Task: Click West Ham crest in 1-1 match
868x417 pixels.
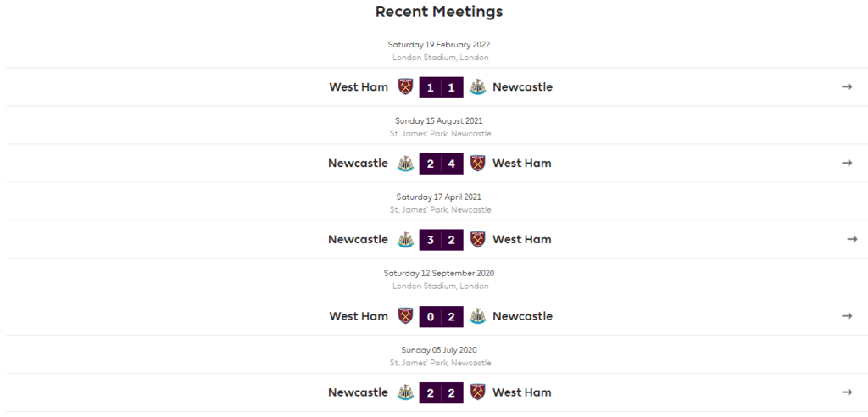Action: coord(406,87)
